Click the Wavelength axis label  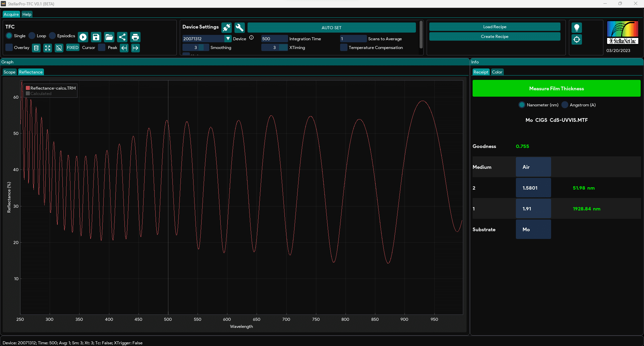point(241,326)
